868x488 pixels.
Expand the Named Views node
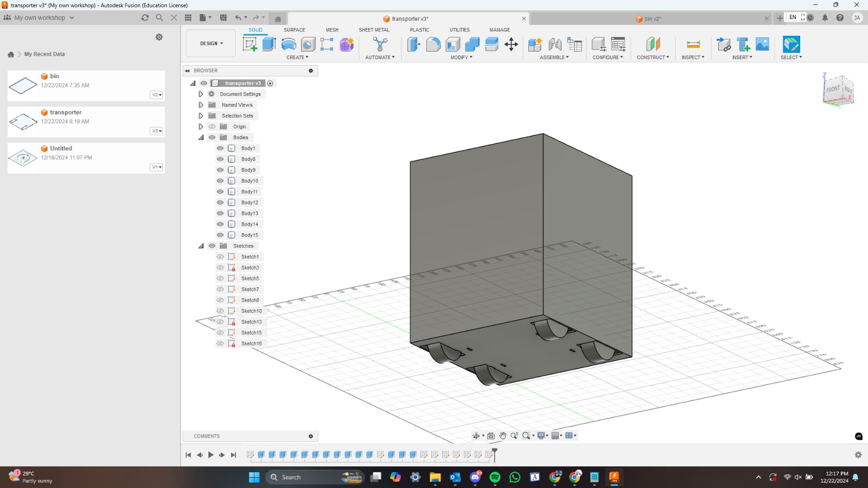[x=201, y=105]
